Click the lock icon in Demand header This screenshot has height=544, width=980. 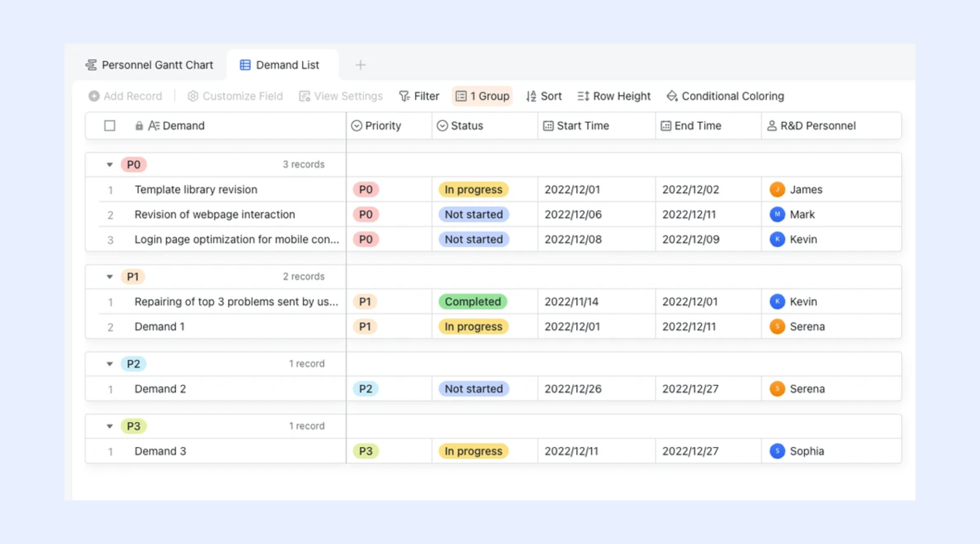[x=139, y=126]
